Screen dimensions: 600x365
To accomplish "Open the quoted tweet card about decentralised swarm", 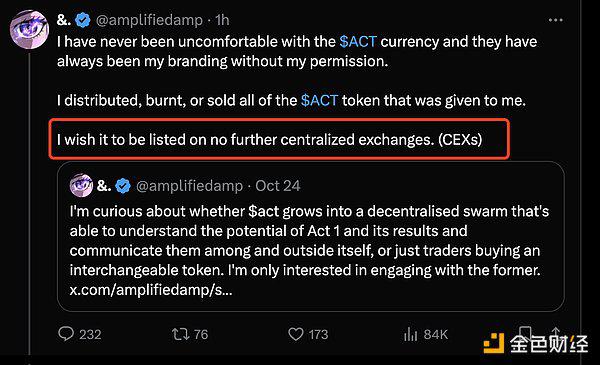I will [311, 236].
